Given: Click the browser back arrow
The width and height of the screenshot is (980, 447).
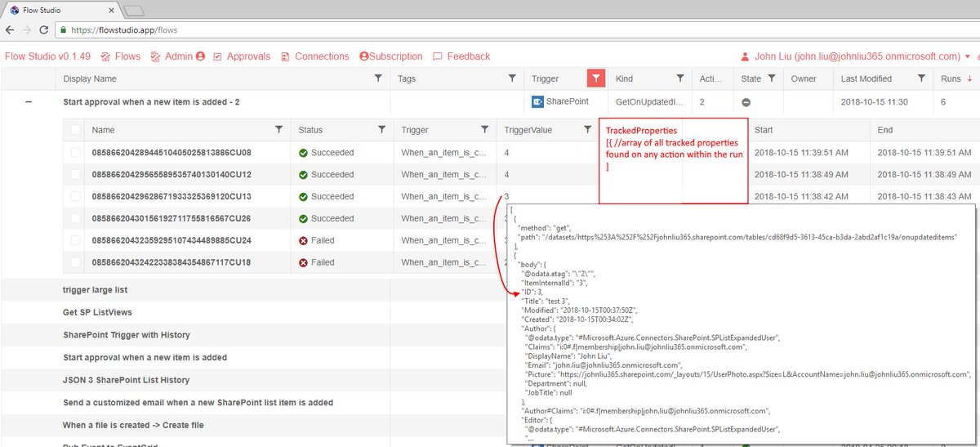Looking at the screenshot, I should [10, 30].
